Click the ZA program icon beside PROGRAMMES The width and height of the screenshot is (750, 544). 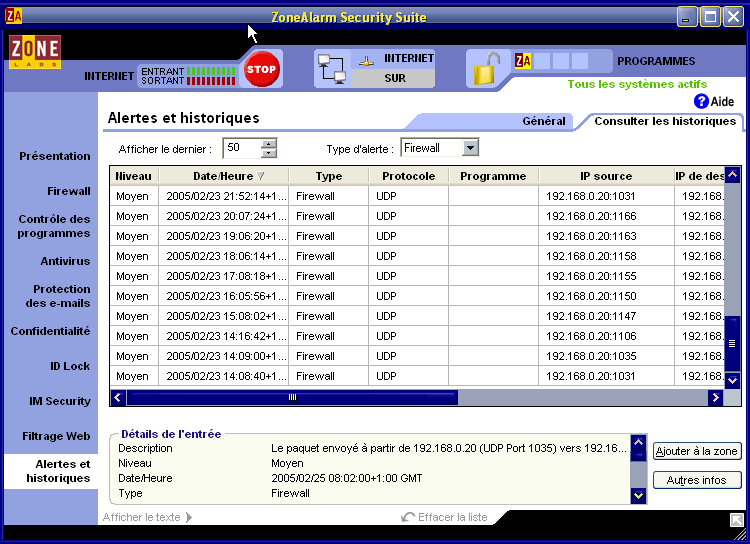(x=523, y=61)
